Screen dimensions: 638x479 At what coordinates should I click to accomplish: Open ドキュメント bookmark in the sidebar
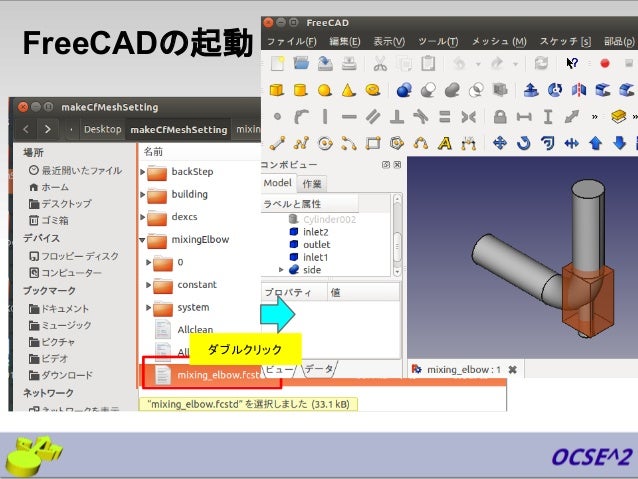[x=59, y=308]
